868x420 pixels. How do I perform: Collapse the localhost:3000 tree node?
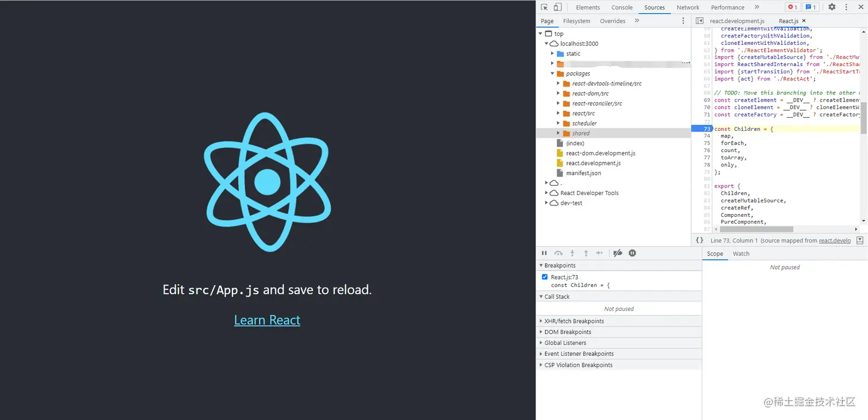pos(547,44)
